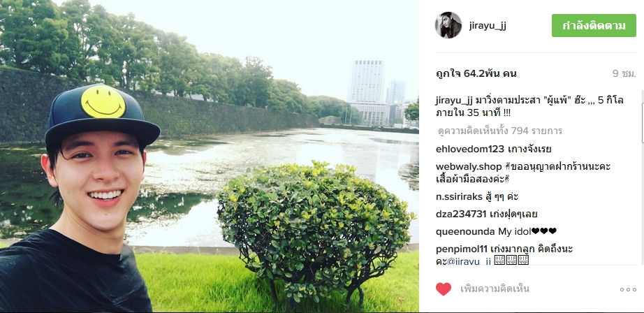This screenshot has width=644, height=313.
Task: Open commenter webwaly.shop profile
Action: pyautogui.click(x=469, y=167)
